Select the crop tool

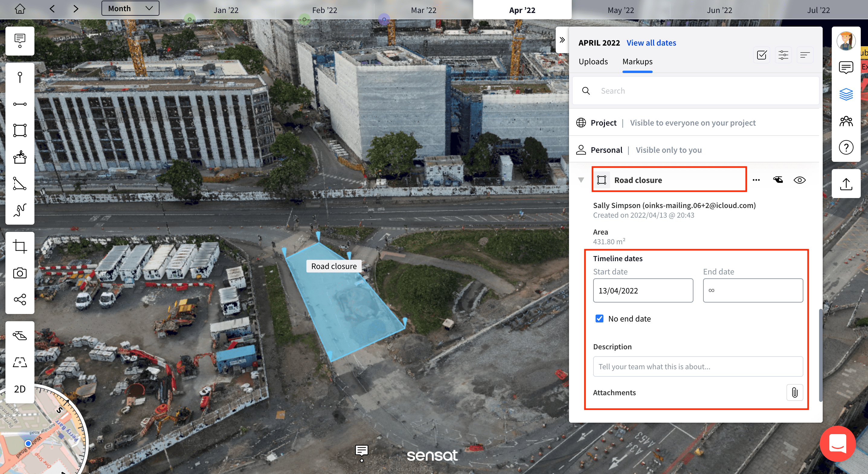20,246
